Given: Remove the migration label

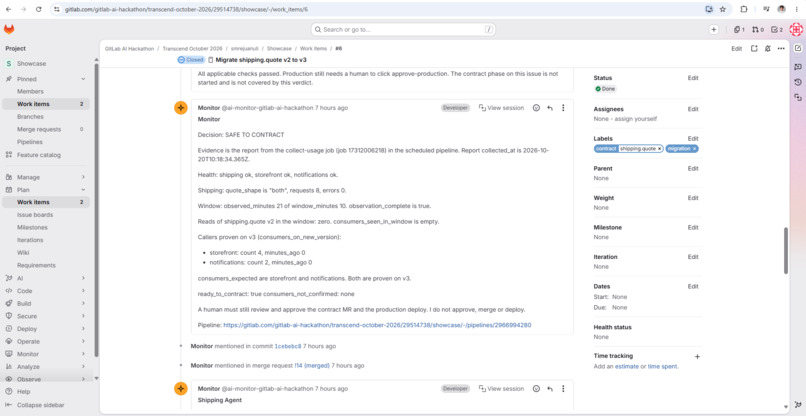Looking at the screenshot, I should [x=694, y=149].
